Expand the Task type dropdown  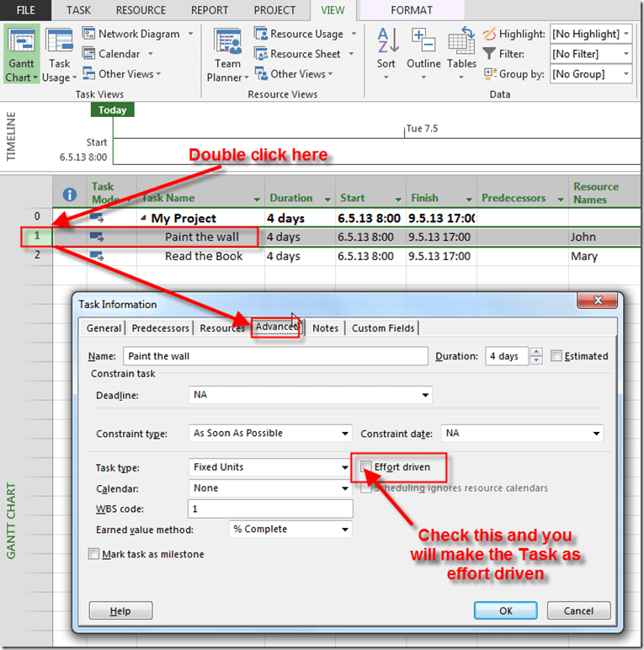345,467
